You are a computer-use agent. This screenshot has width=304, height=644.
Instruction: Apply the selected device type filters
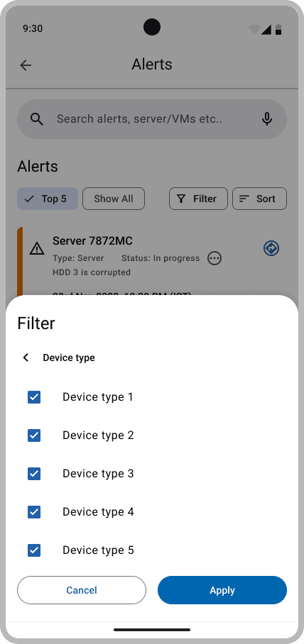tap(222, 590)
